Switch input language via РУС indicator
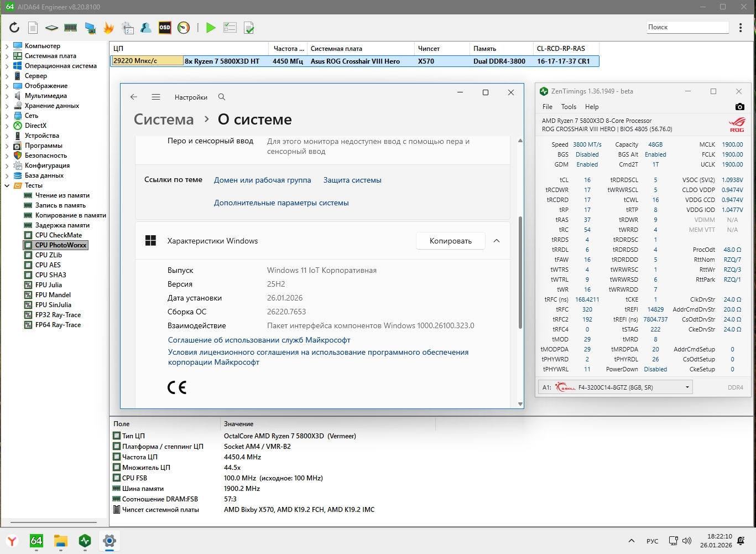The width and height of the screenshot is (756, 554). (x=653, y=541)
